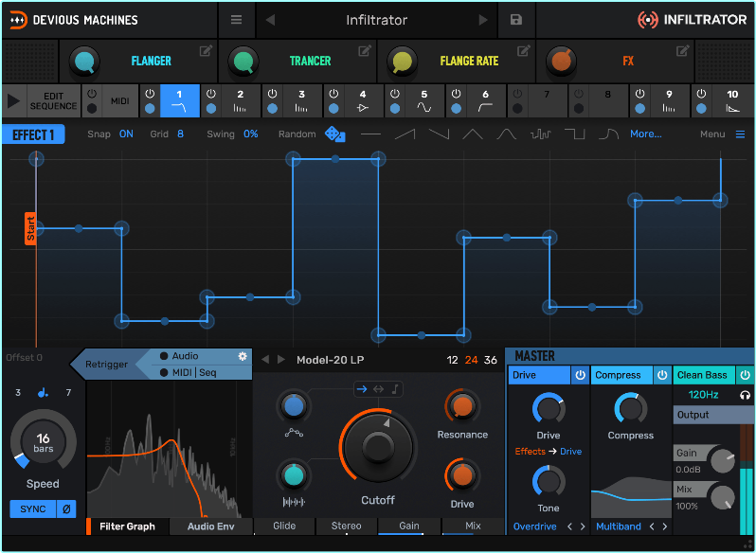Toggle the phase invert button beside SYNC
This screenshot has width=756, height=553.
tap(66, 508)
